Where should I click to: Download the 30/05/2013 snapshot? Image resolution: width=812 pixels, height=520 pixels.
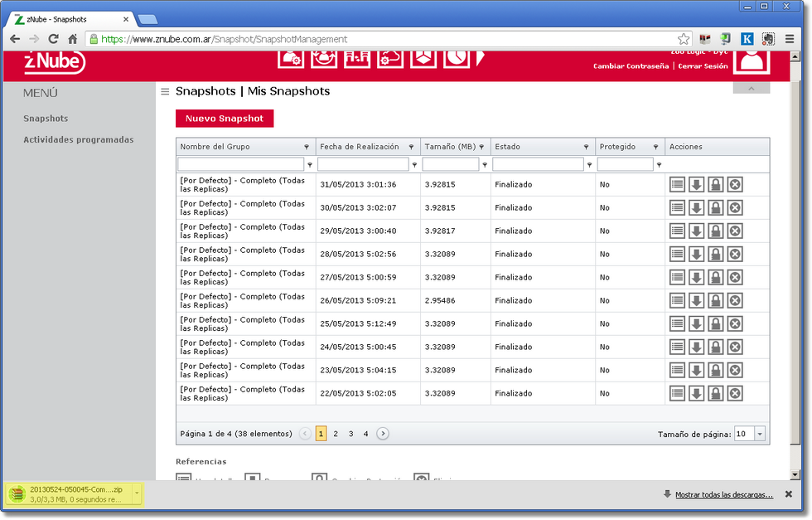(x=696, y=207)
